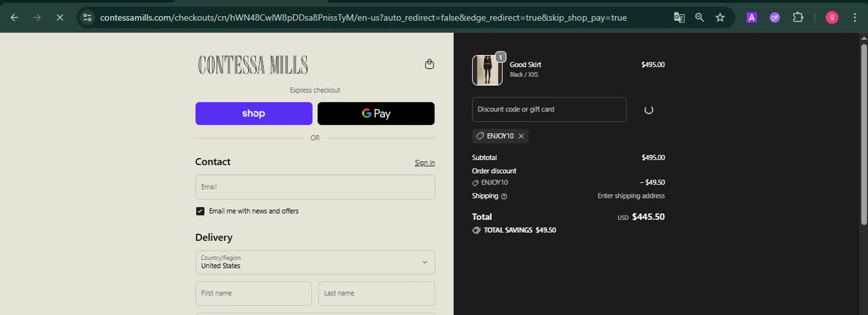Screen dimensions: 868x315
Task: Click the browser back arrow
Action: pos(14,17)
